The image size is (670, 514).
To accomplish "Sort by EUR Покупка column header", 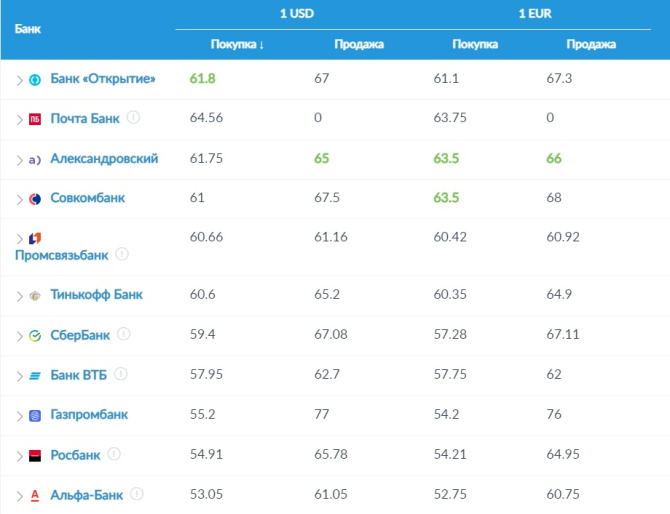I will [x=475, y=44].
